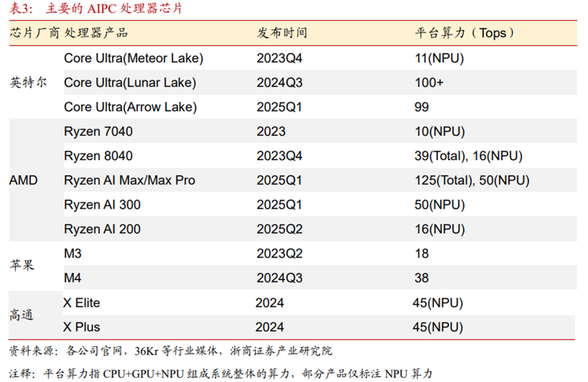Click the 'Ryzen AI 200' cell
Viewport: 588px width, 382px height.
(x=103, y=229)
